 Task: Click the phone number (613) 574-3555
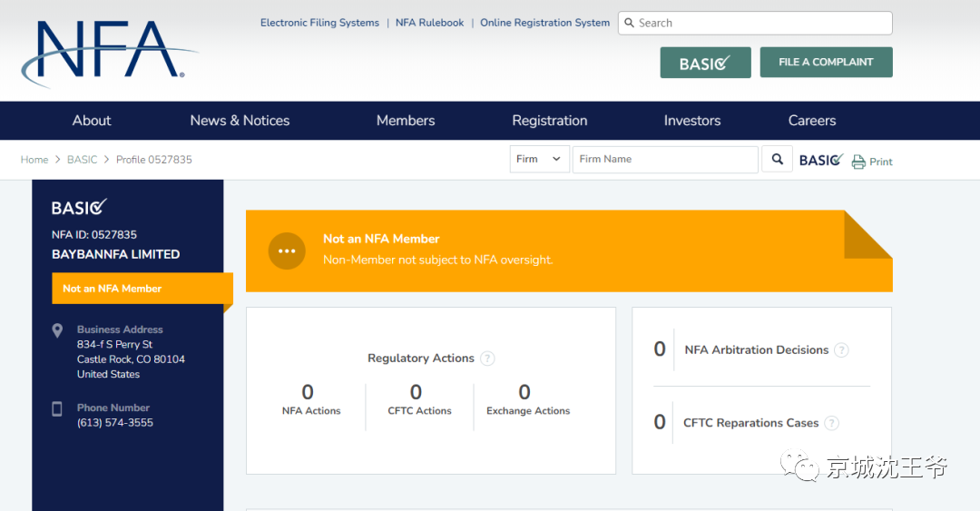(115, 423)
